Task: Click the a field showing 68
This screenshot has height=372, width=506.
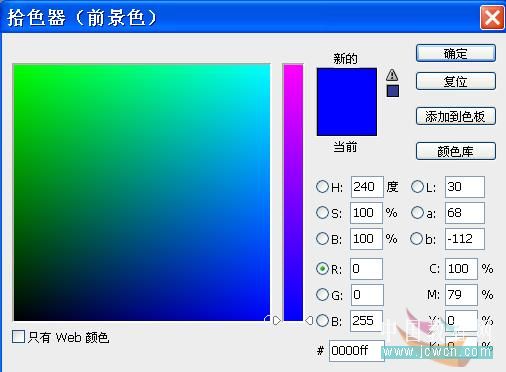Action: point(465,213)
